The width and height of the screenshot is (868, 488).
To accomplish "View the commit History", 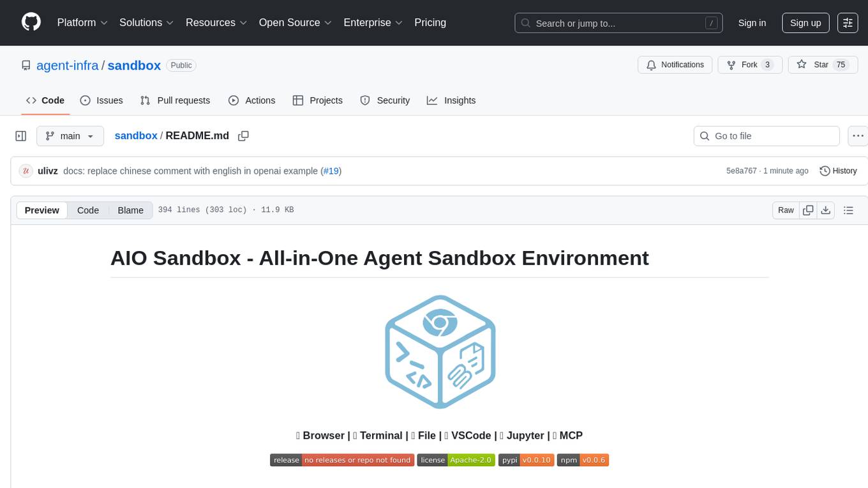I will pyautogui.click(x=838, y=171).
